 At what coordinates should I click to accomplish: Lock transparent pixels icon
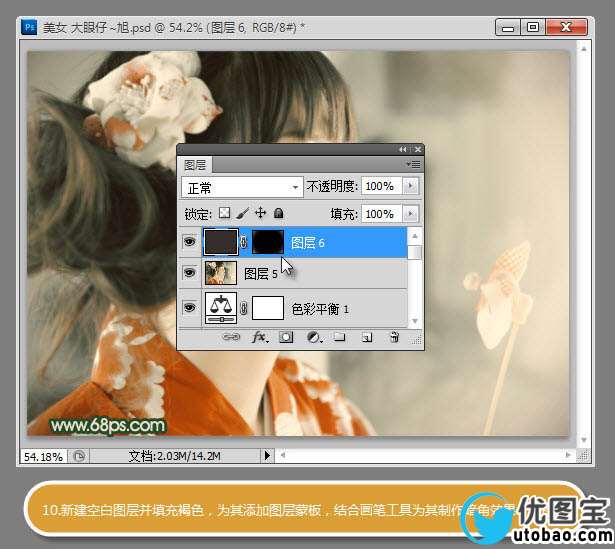coord(224,213)
